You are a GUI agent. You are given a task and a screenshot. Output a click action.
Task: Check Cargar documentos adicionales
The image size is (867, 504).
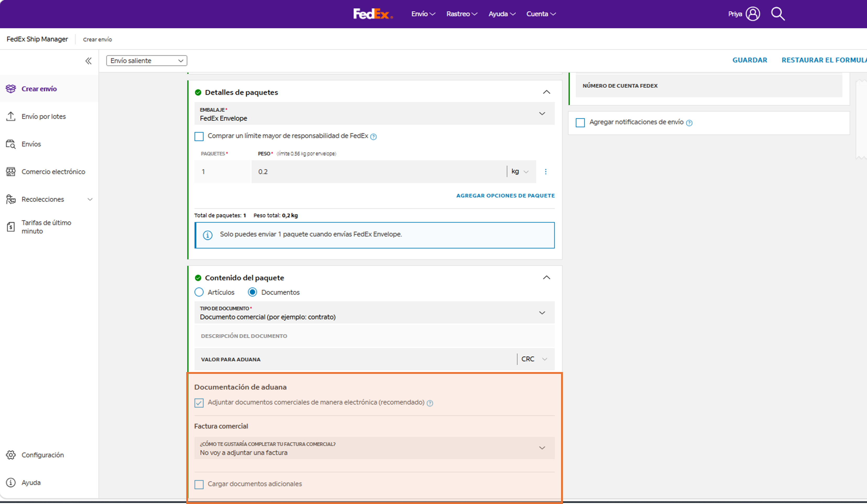tap(199, 484)
